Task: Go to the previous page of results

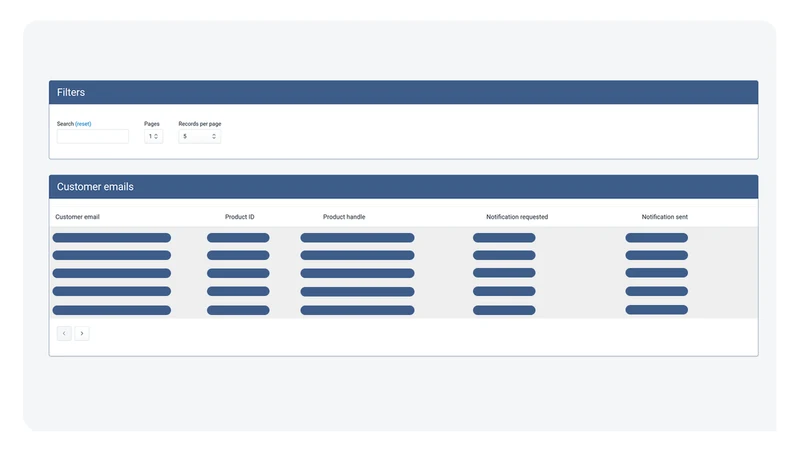Action: click(x=64, y=333)
